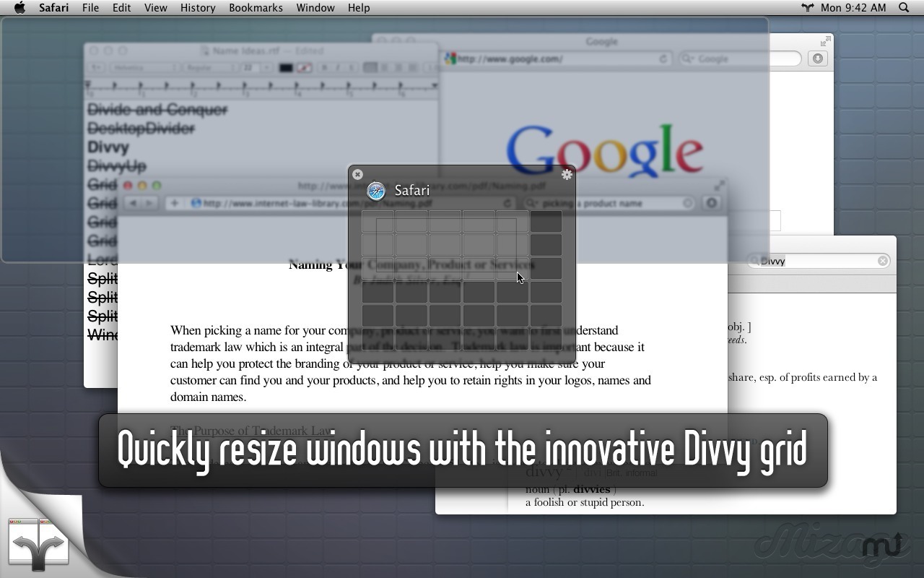Viewport: 924px width, 578px height.
Task: Enter full screen in the Naming.pdf Safari window
Action: [x=720, y=185]
